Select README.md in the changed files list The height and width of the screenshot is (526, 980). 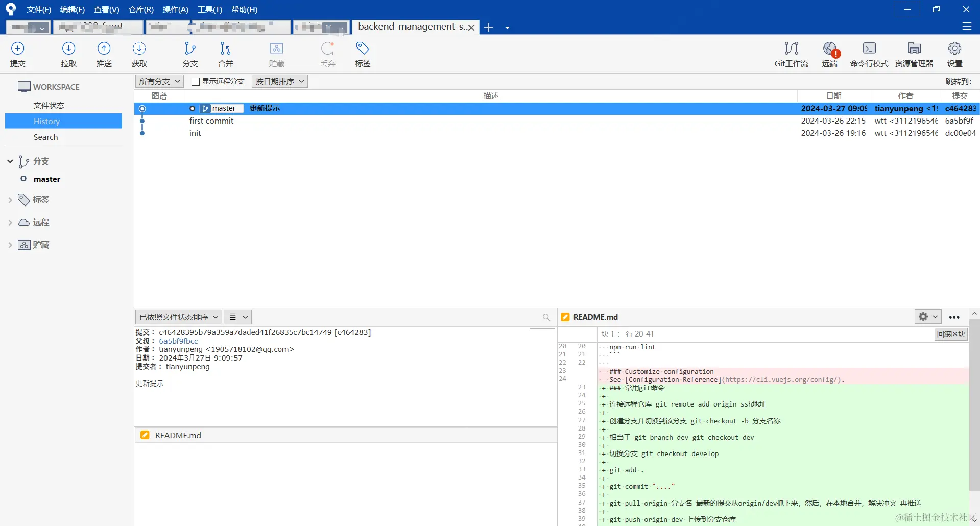[345, 435]
